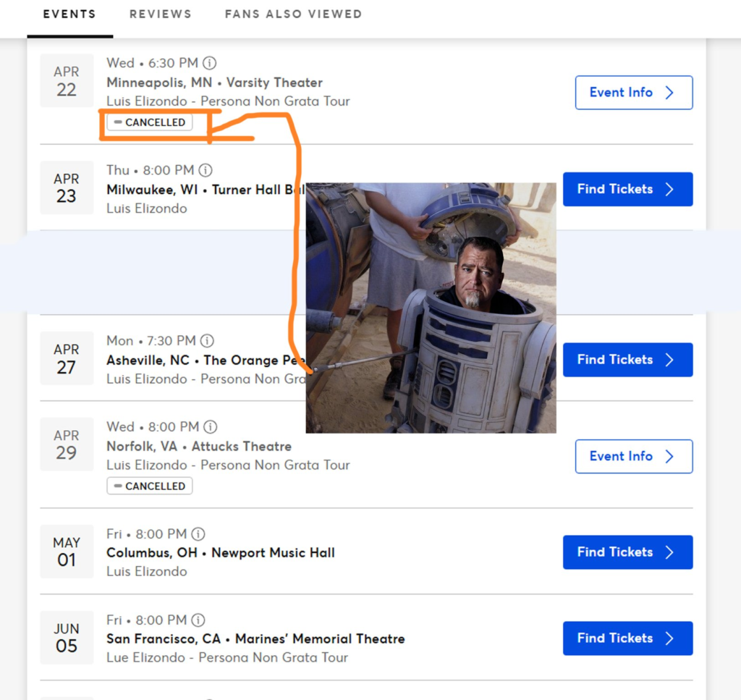Click info icon for Norfolk Wed 8:00 PM
Screen dimensions: 741x700
click(x=210, y=427)
